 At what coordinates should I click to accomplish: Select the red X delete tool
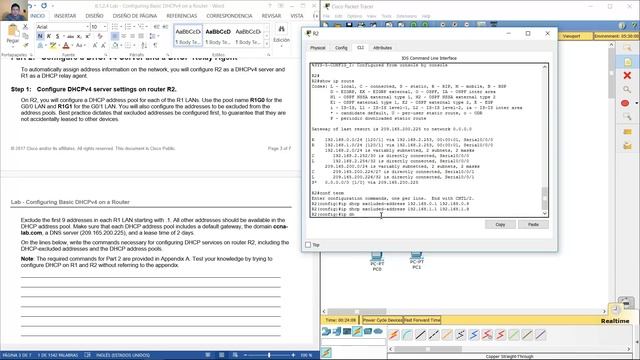point(627,75)
